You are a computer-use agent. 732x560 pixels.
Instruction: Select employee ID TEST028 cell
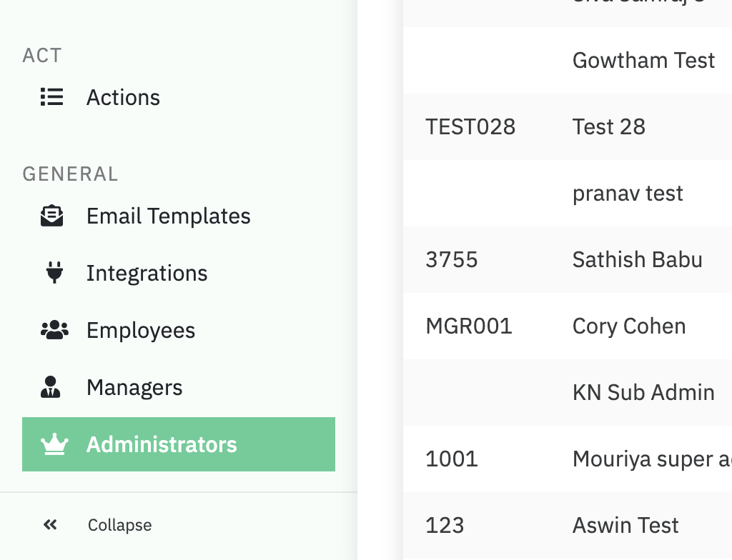pyautogui.click(x=470, y=126)
